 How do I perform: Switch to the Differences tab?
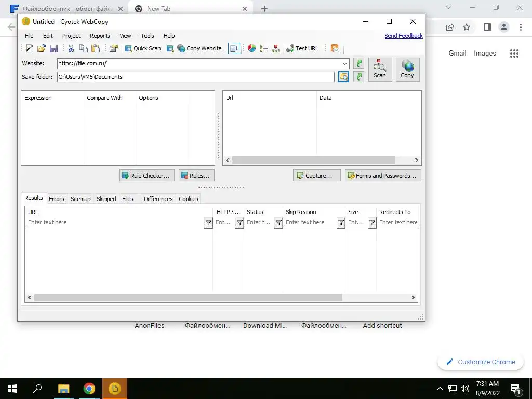click(x=158, y=199)
